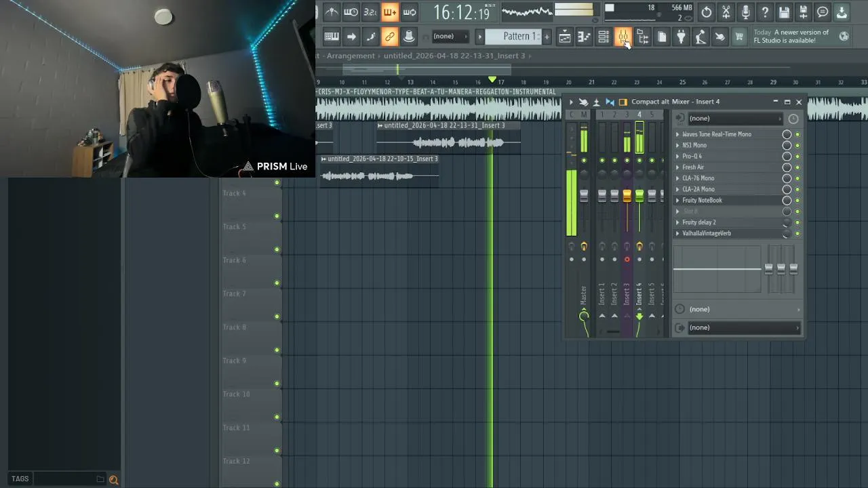
Task: Arm Insert 3 for recording in mixer
Action: (627, 260)
